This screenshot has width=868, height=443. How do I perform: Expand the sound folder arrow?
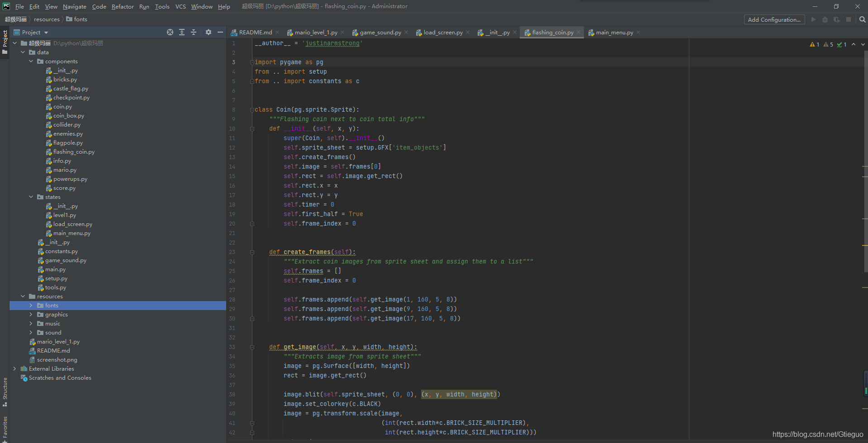coord(31,332)
